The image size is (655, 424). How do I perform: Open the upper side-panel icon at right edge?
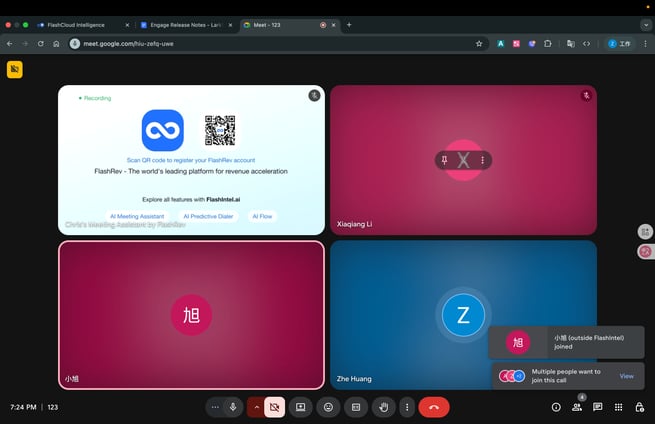pos(646,231)
